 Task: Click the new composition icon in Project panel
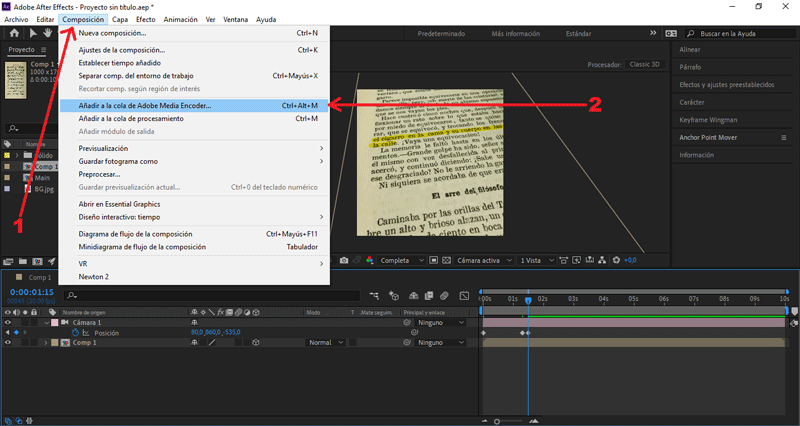coord(37,261)
